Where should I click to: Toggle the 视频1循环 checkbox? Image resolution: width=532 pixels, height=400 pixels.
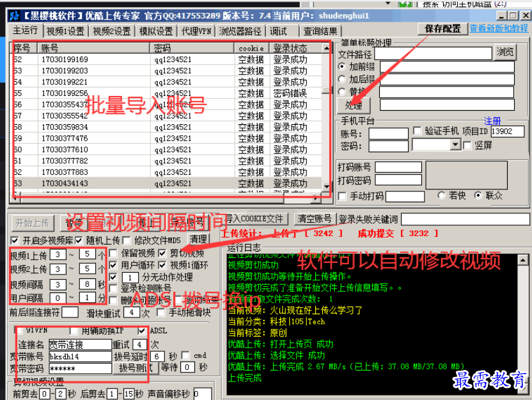tap(162, 265)
